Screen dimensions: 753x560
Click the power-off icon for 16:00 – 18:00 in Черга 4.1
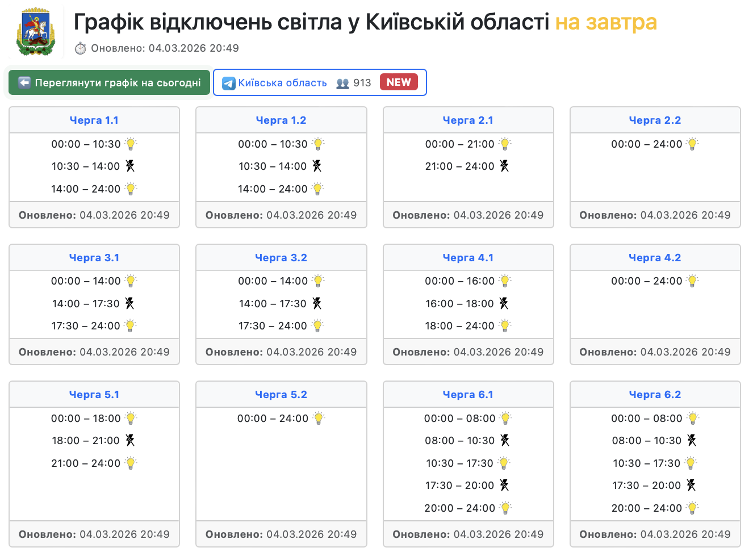[x=504, y=303]
